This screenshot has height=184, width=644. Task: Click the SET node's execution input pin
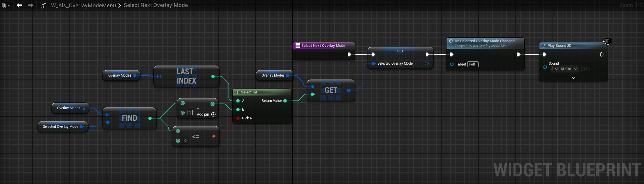(x=373, y=54)
